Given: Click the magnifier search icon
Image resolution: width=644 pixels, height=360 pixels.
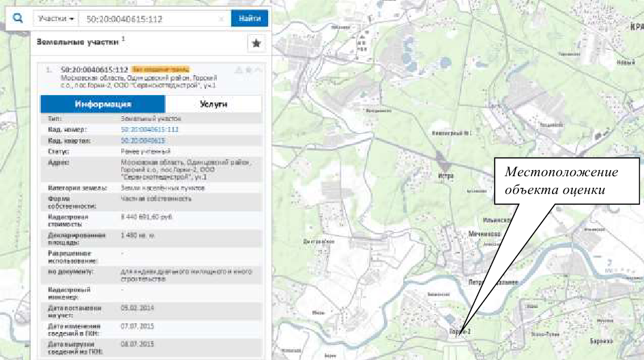Looking at the screenshot, I should coord(18,18).
